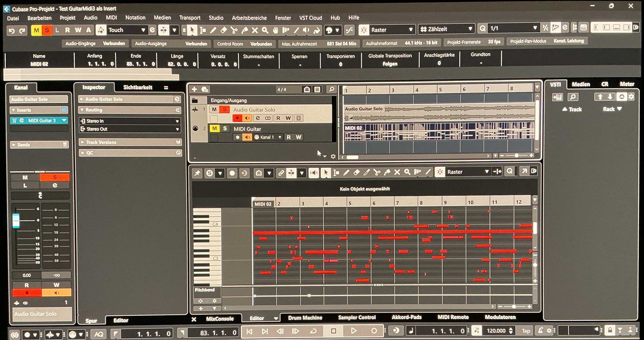The height and width of the screenshot is (340, 644).
Task: Click Add Track Instrument icon in VSTi panel
Action: click(557, 97)
